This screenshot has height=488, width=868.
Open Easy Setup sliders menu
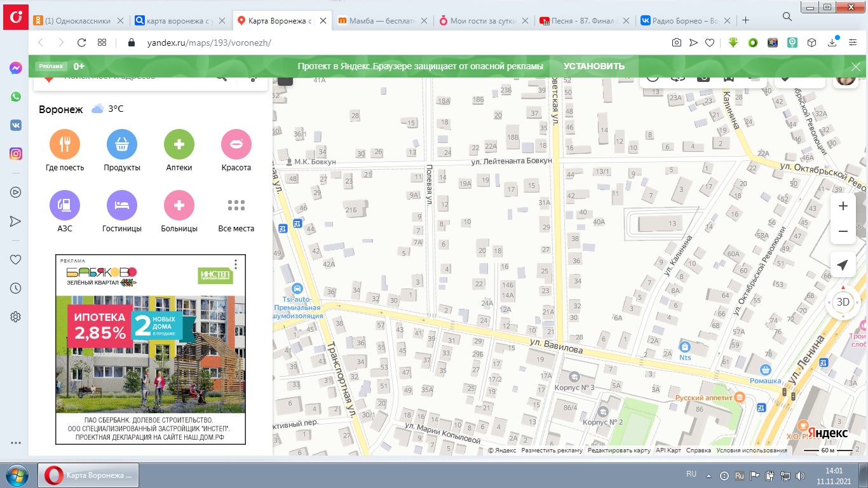pos(853,43)
